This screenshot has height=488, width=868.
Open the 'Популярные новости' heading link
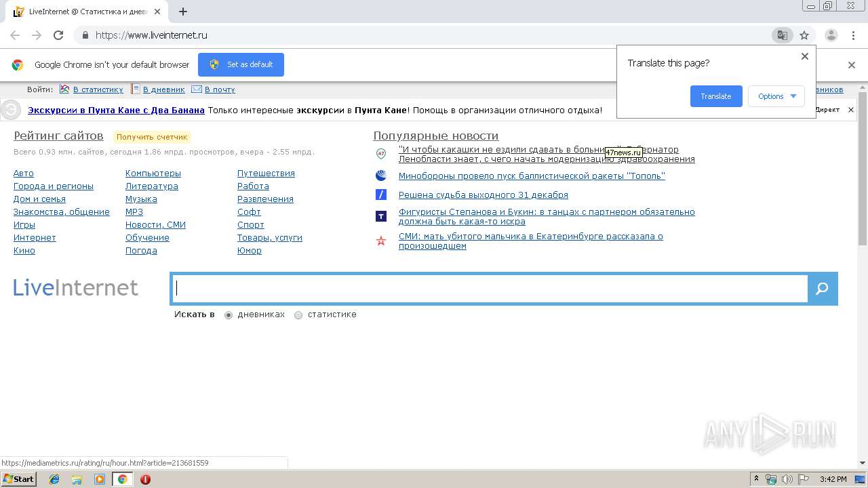click(x=436, y=136)
